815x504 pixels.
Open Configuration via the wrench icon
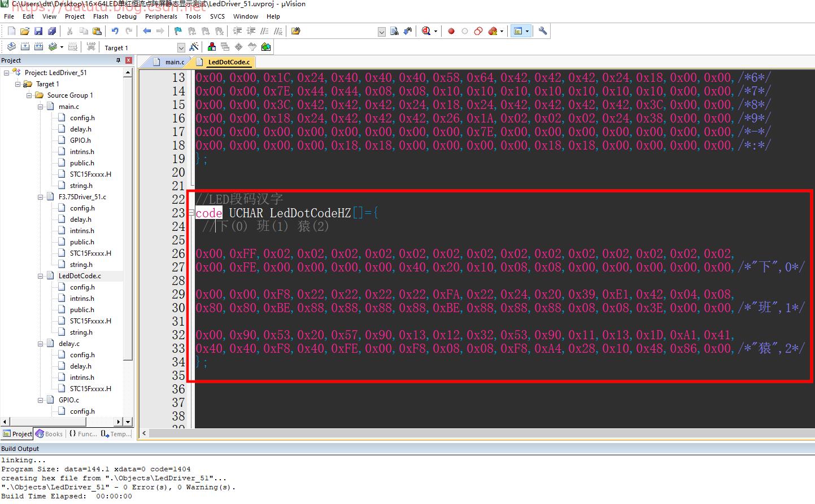pyautogui.click(x=543, y=31)
